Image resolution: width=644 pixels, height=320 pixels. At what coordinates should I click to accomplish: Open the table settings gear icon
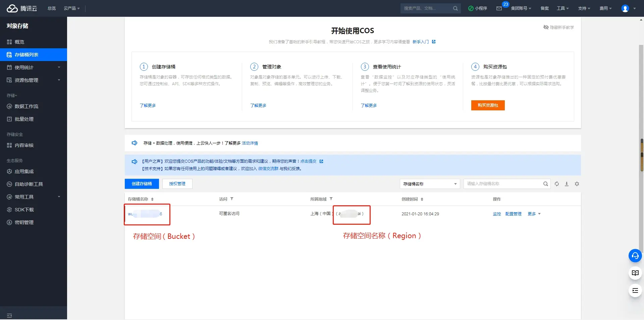(577, 184)
